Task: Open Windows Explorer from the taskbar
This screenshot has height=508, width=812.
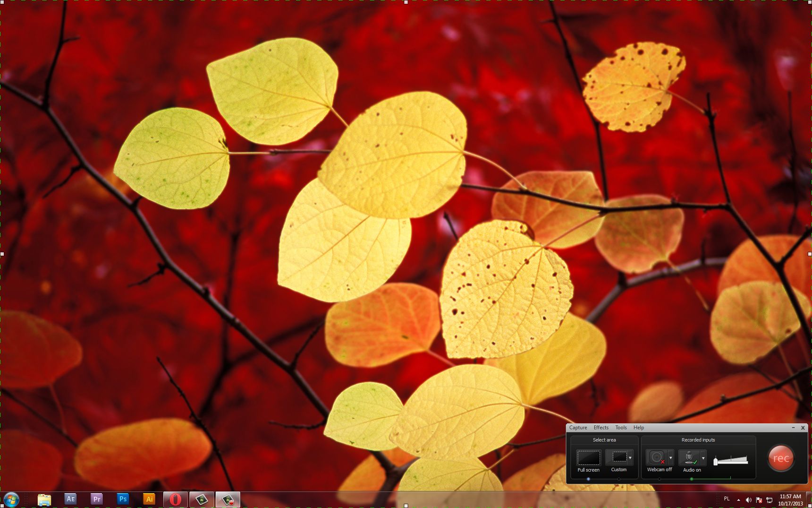Action: [44, 499]
